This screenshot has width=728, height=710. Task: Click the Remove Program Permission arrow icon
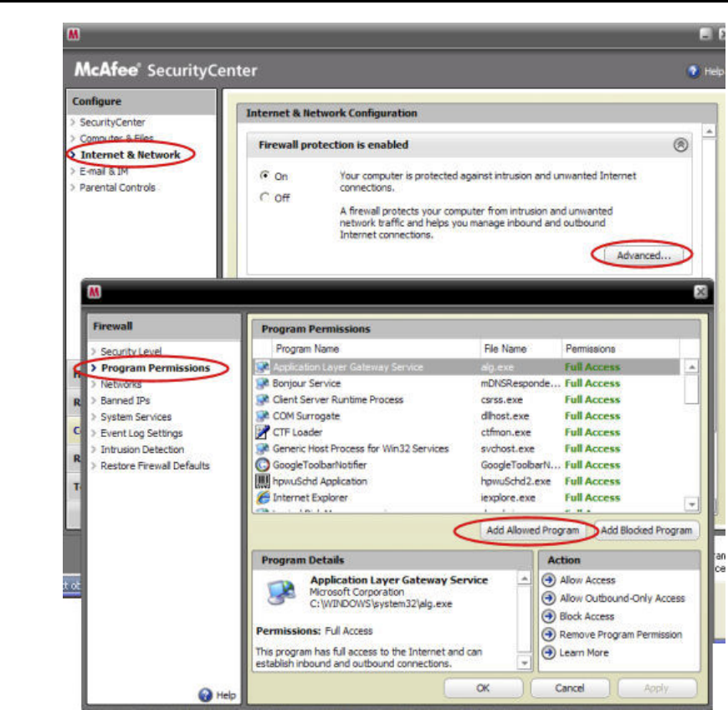(x=549, y=635)
